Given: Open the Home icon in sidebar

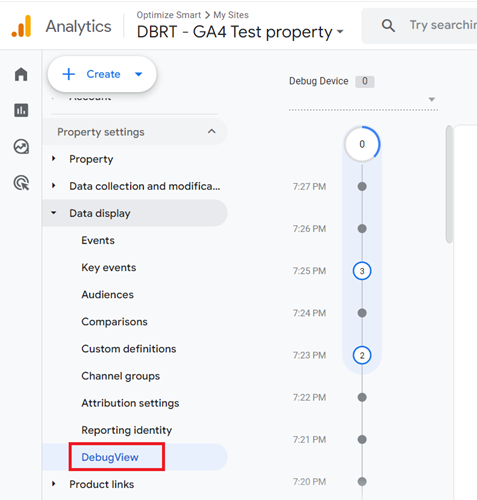Looking at the screenshot, I should pyautogui.click(x=21, y=74).
